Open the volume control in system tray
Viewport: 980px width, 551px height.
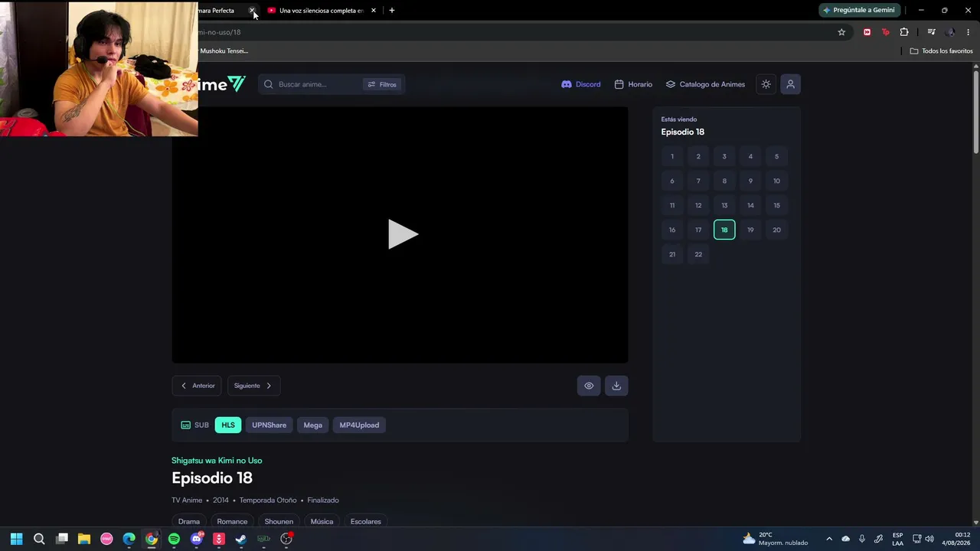(x=929, y=539)
